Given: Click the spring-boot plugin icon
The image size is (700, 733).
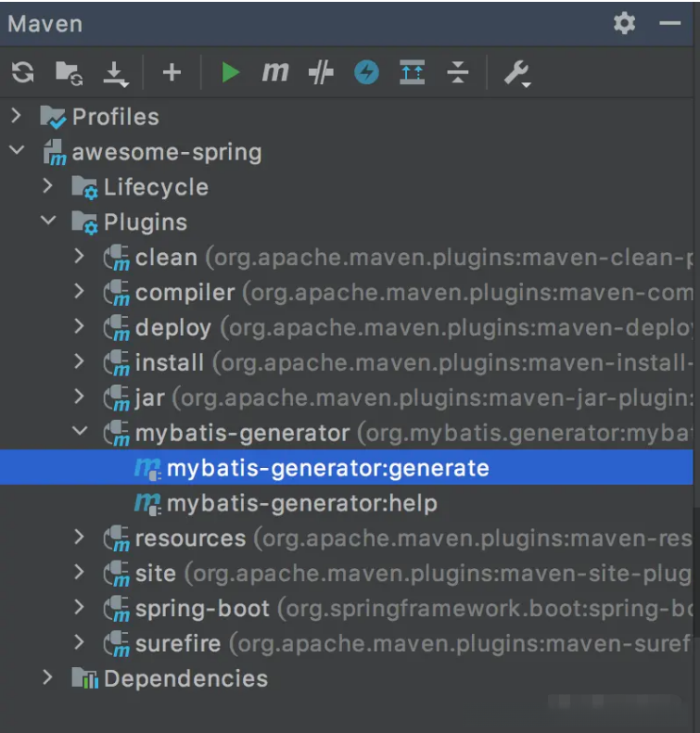Looking at the screenshot, I should pyautogui.click(x=117, y=609).
